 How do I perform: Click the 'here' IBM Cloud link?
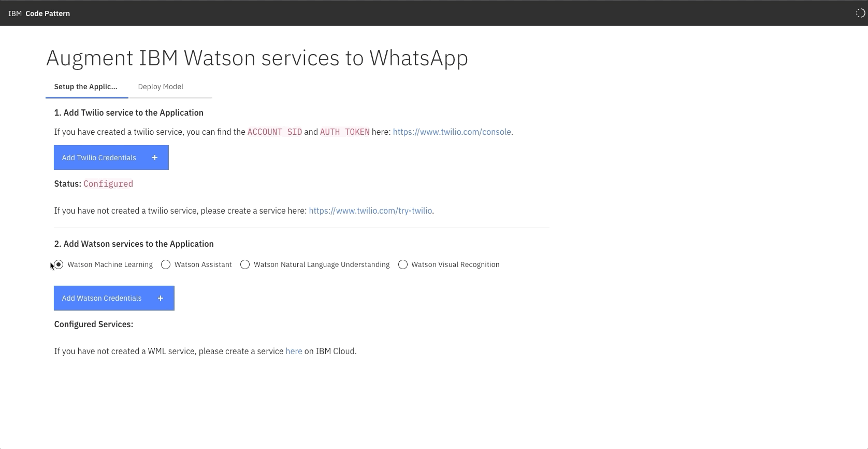click(x=294, y=351)
